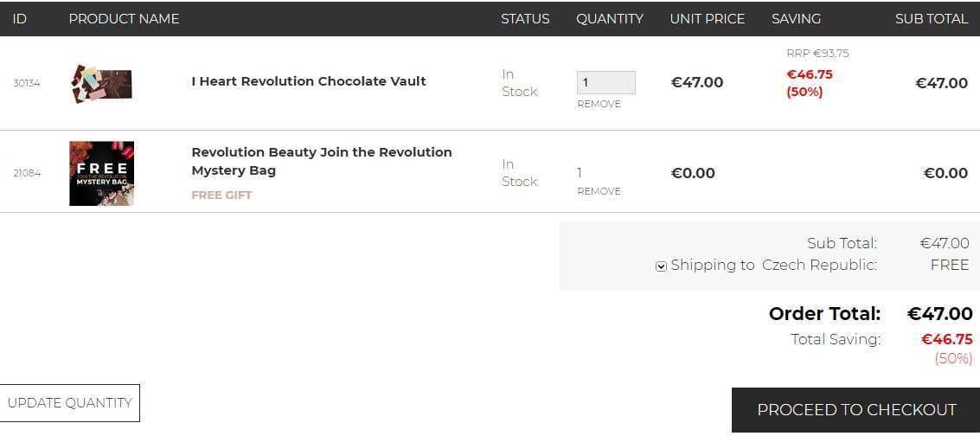
Task: Proceed to checkout
Action: 855,410
